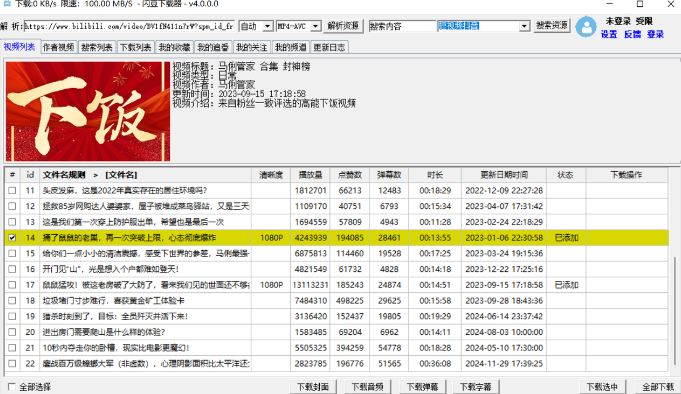
Task: Click date 2023-02-24 22:18:29 in row 13
Action: coord(504,222)
